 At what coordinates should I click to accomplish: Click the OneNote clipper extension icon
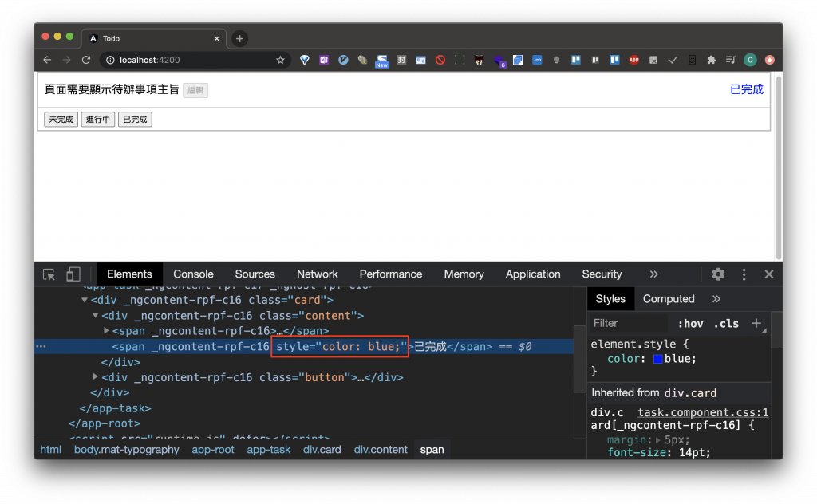[x=324, y=60]
